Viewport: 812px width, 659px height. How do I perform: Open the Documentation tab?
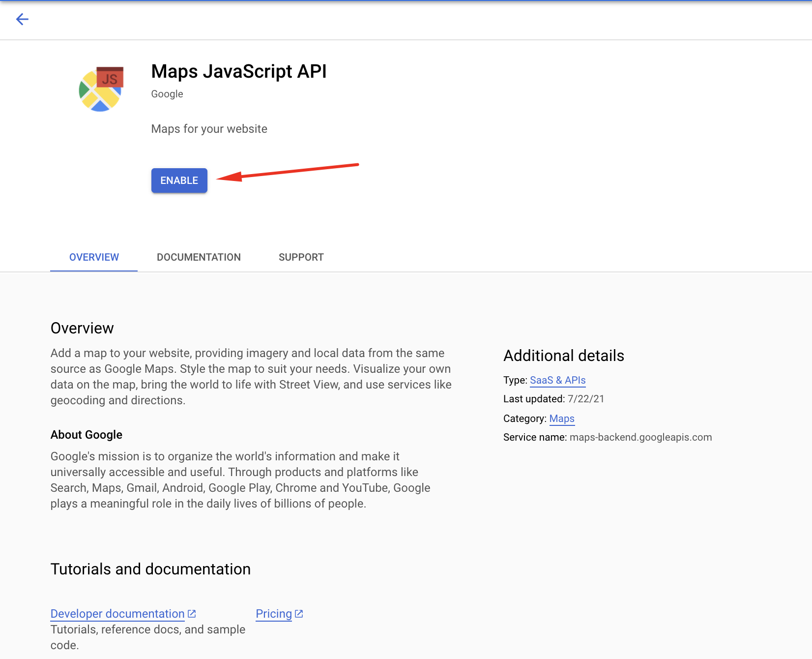coord(199,257)
